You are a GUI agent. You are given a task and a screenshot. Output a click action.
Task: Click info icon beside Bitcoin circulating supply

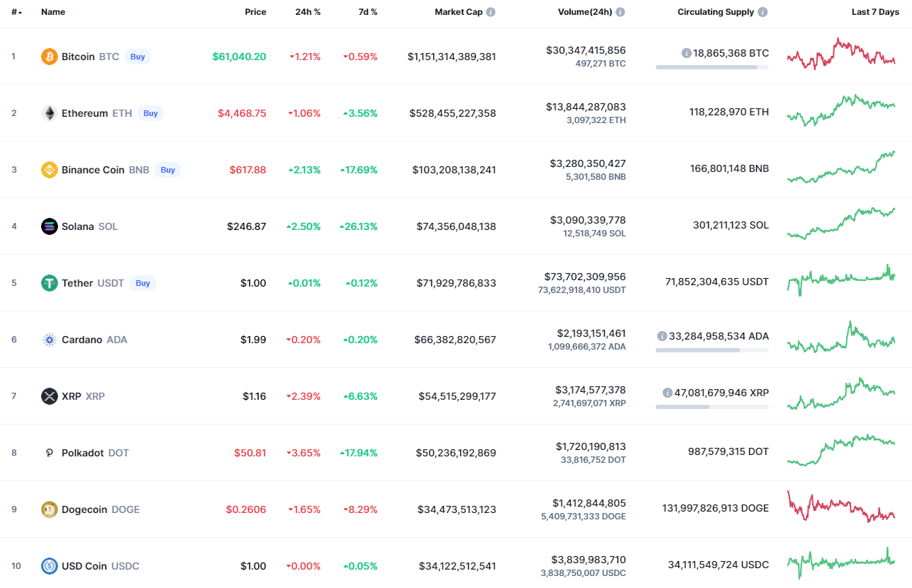click(x=686, y=53)
